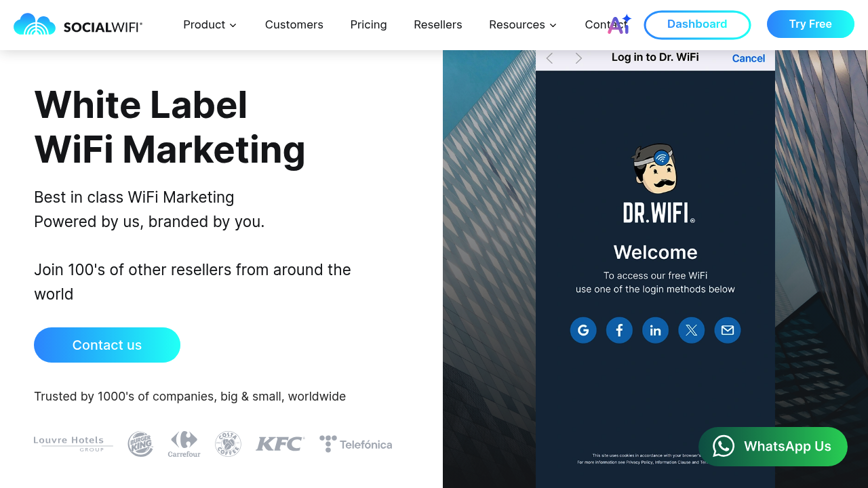Expand the Resources dropdown menu

[523, 25]
